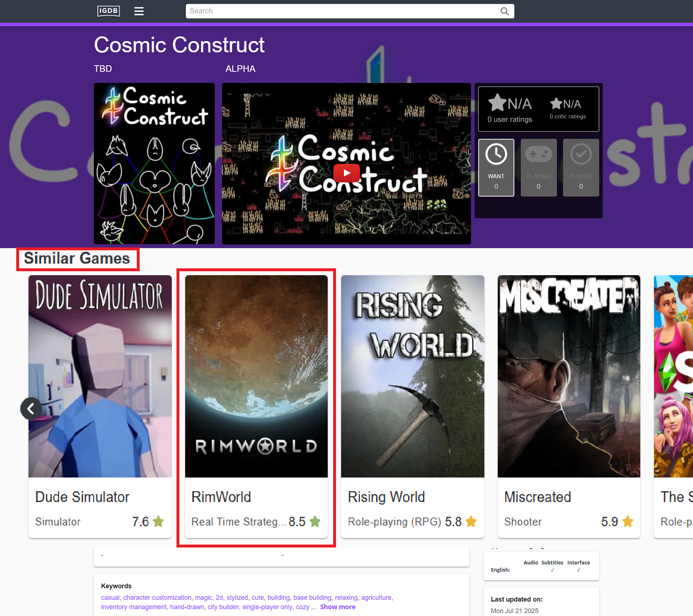
Task: Open Dude Simulator cover image
Action: point(100,376)
